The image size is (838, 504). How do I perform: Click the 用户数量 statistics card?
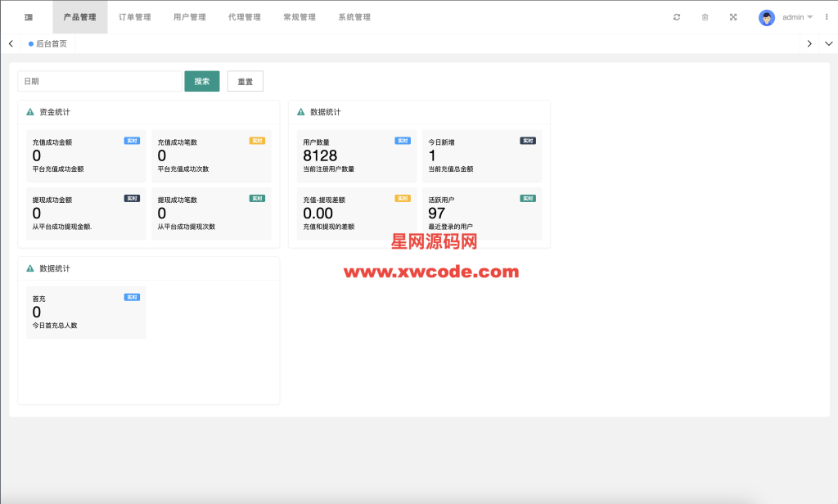(x=357, y=155)
